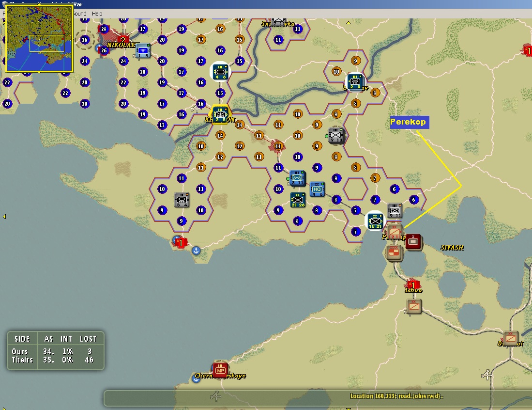Viewport: 532px width, 410px height.
Task: Click the dark red Soviet brigade unit
Action: pyautogui.click(x=413, y=242)
